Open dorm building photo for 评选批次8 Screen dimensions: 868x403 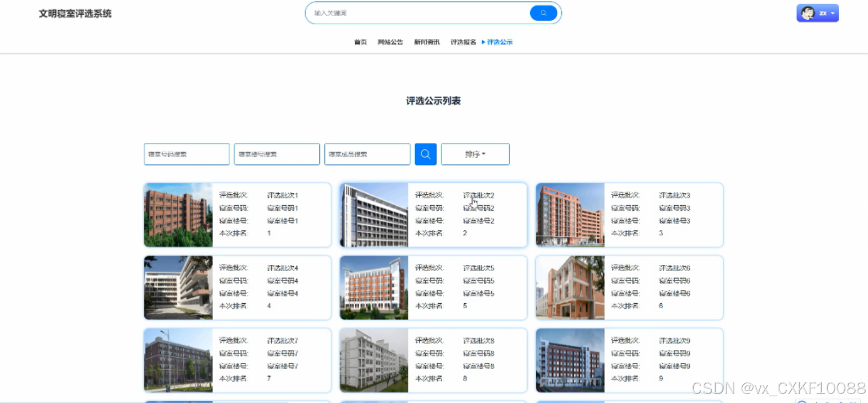coord(374,360)
